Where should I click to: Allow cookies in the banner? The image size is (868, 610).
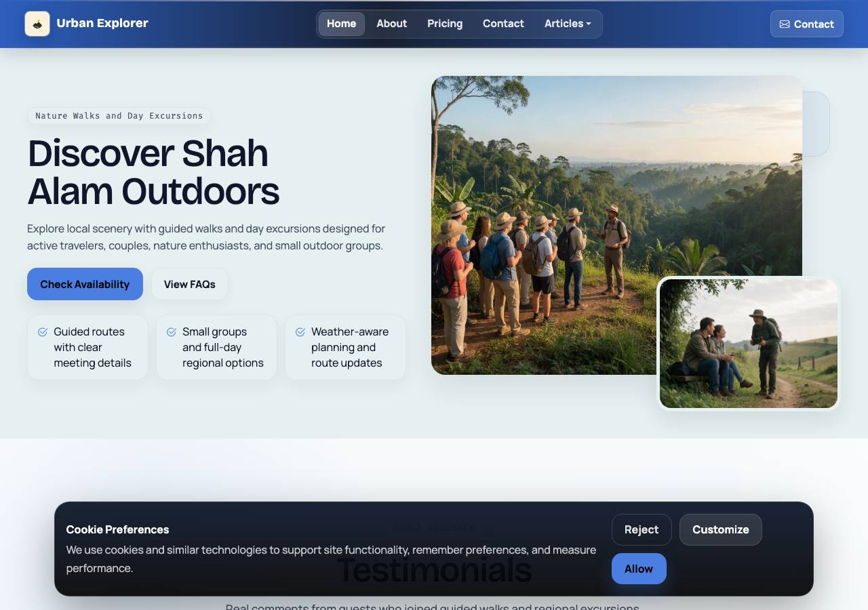pos(639,569)
